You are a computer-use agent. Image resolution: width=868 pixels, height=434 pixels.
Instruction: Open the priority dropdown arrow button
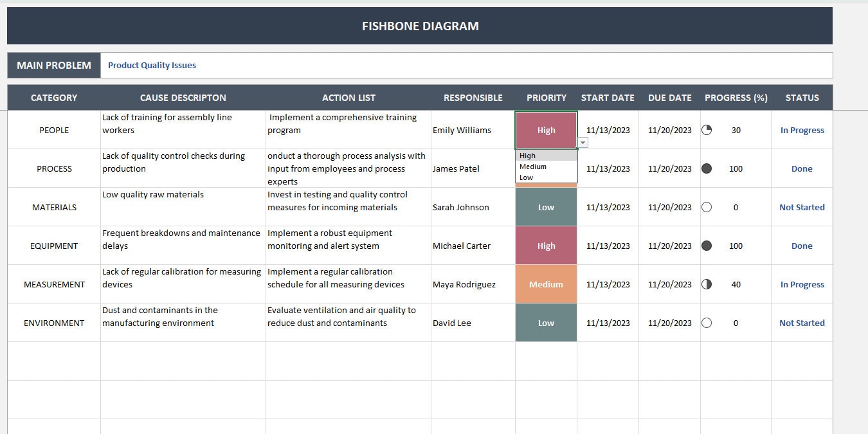[x=583, y=143]
